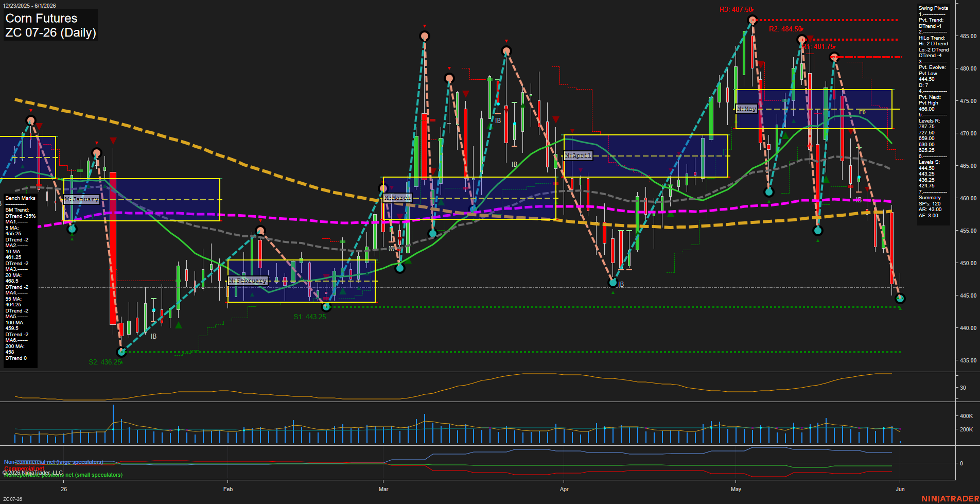Click "Pvt. Trend:" in Swing Pivots panel
This screenshot has width=980, height=504.
[931, 20]
